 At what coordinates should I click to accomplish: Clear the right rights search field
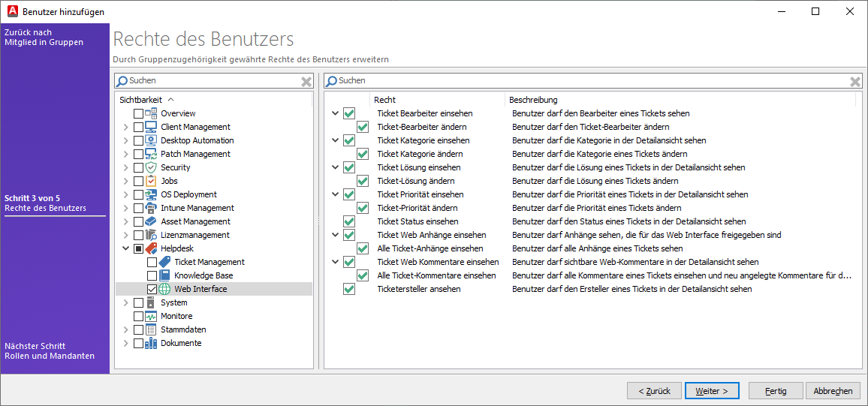(x=855, y=81)
